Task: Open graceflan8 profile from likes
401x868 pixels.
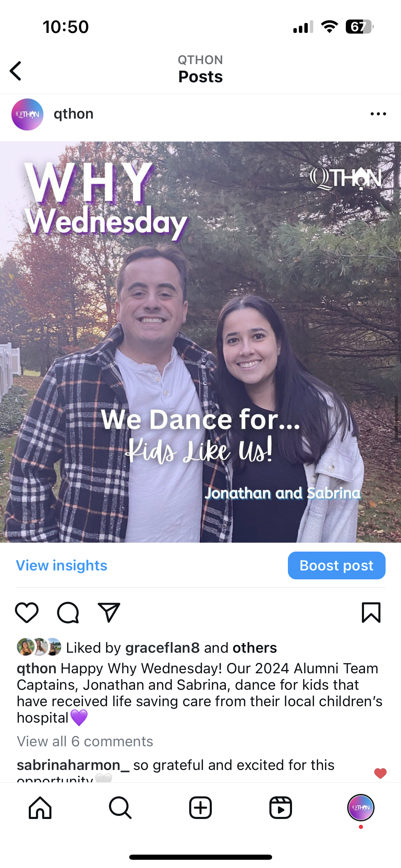Action: [x=162, y=648]
